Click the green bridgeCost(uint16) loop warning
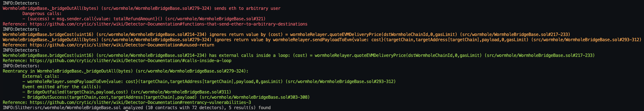644x111 pixels. click(x=299, y=55)
